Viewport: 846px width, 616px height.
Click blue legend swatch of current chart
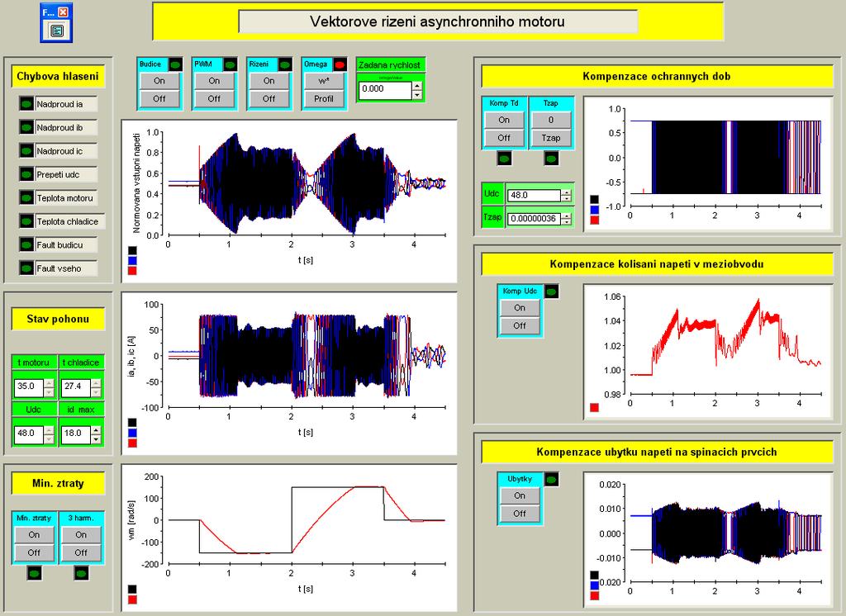click(132, 433)
